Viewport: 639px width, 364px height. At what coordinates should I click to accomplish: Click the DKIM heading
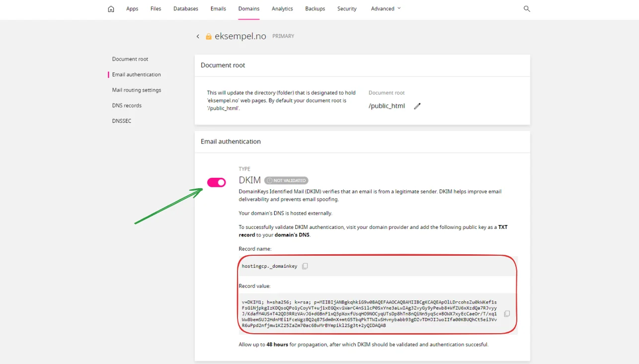point(250,180)
